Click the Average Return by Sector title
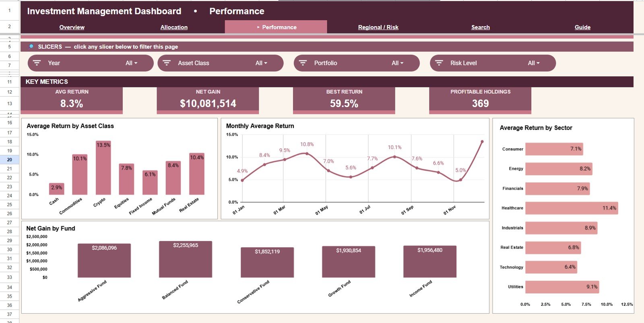 tap(536, 128)
